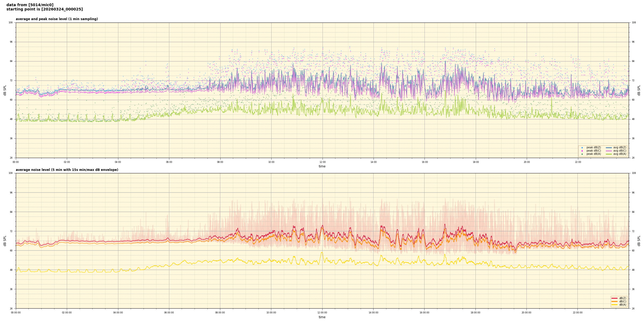
Task: Click the left 'dB SPL' label of top chart
Action: point(5,90)
